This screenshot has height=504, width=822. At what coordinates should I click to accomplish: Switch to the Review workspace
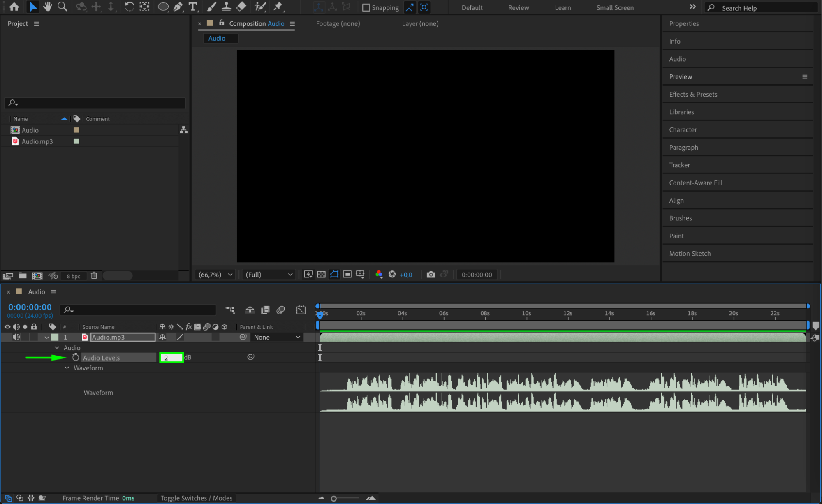pos(518,8)
